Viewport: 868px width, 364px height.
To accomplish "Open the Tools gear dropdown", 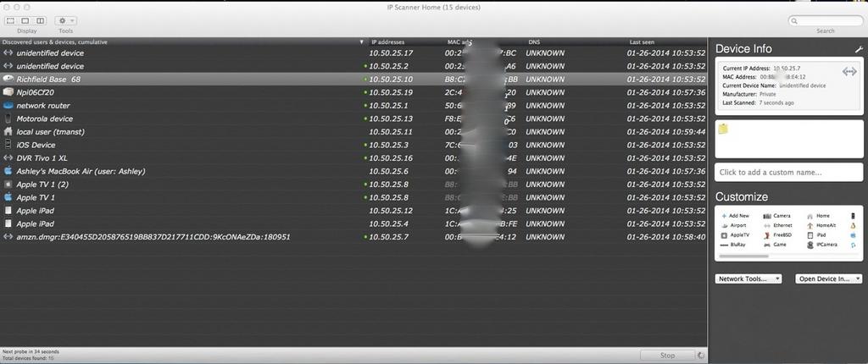I will pyautogui.click(x=65, y=20).
